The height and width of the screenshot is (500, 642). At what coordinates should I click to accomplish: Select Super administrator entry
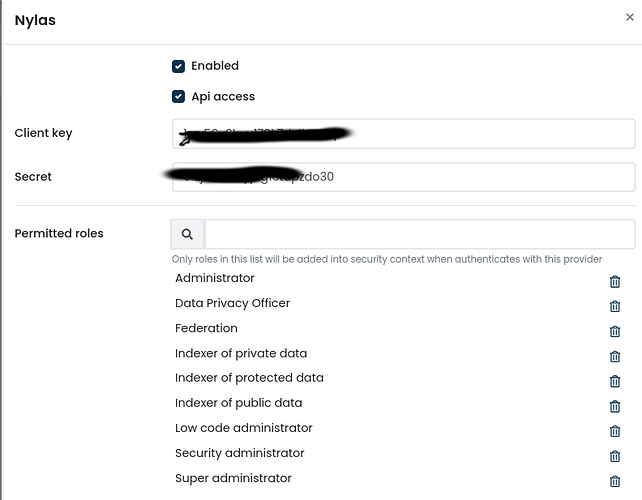233,478
